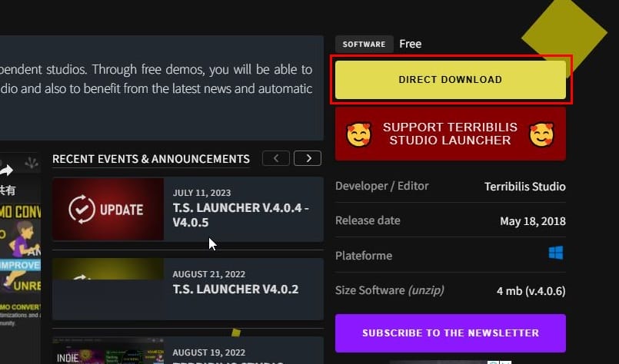Click the Direct Download button
619x364 pixels.
(451, 80)
